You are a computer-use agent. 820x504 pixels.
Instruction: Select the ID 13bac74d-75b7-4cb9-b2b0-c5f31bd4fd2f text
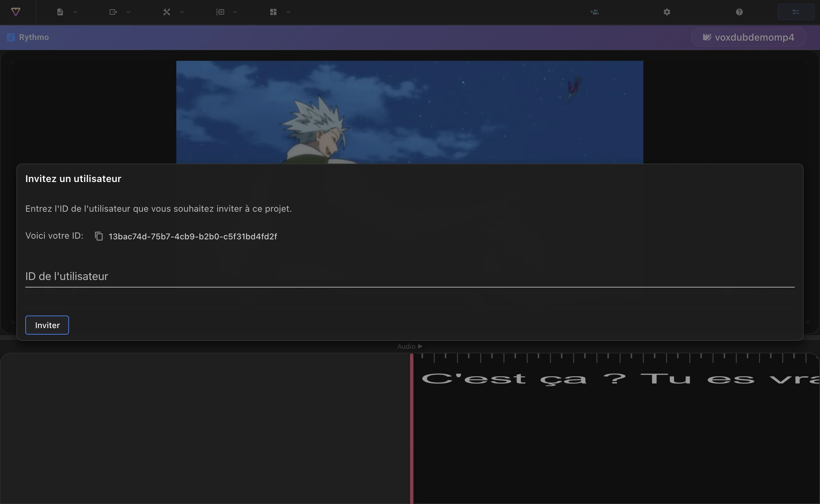(x=193, y=237)
